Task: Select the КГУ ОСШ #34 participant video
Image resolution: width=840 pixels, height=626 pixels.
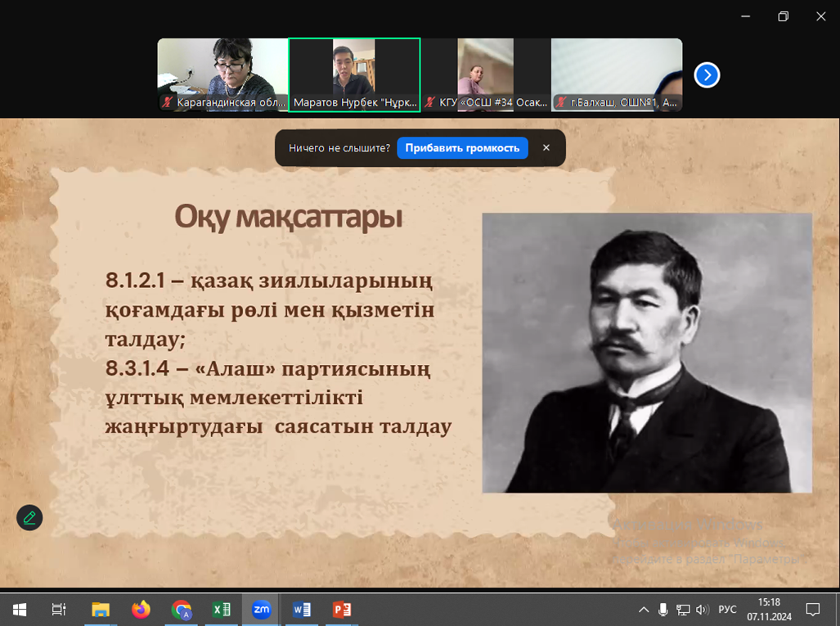Action: click(486, 74)
